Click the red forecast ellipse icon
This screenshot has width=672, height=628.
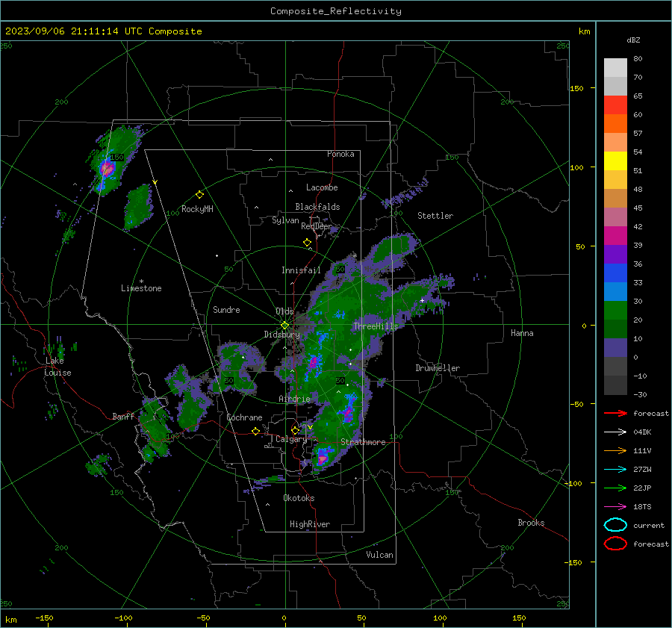(615, 544)
